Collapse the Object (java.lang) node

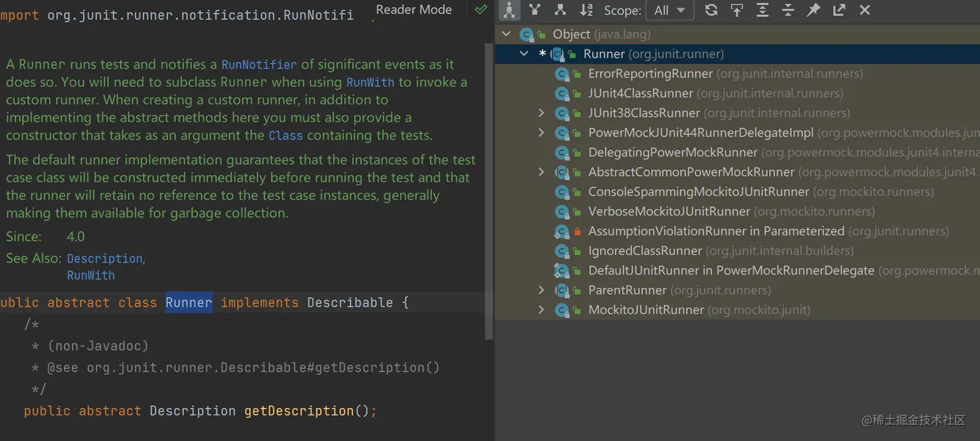[x=506, y=34]
